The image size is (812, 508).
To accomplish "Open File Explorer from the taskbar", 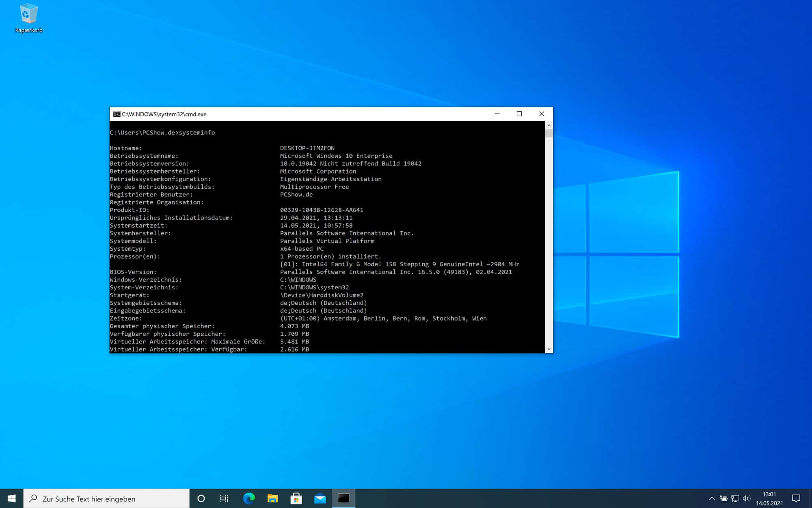I will [x=272, y=499].
